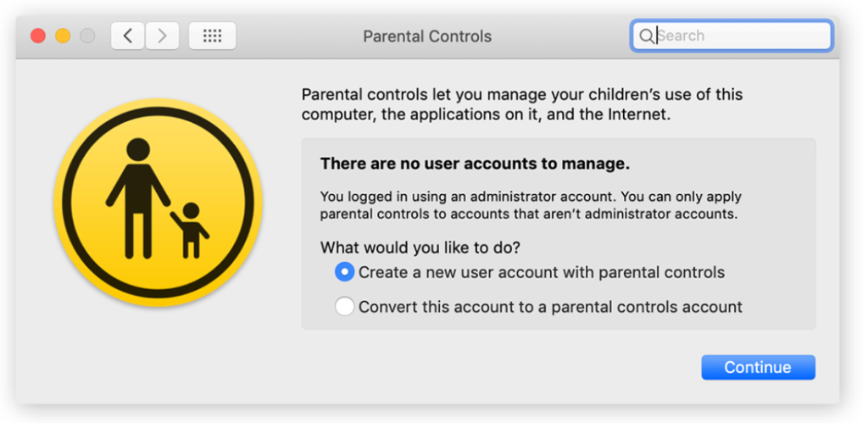Click the "There are no user accounts to manage" heading
Screen dimensions: 868x423
475,164
